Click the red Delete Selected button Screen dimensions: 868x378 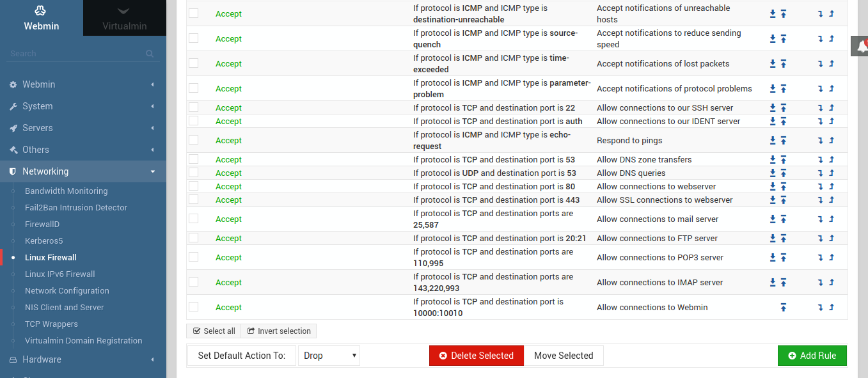(477, 356)
